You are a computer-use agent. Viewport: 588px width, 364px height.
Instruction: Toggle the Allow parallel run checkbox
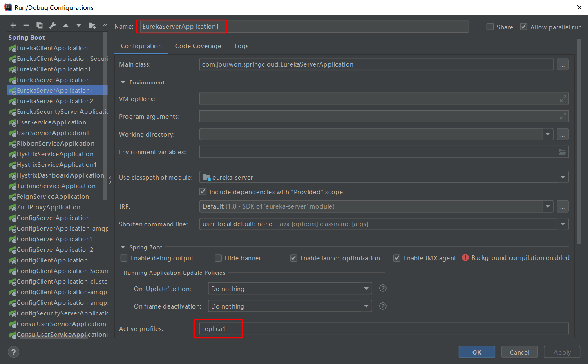coord(523,27)
